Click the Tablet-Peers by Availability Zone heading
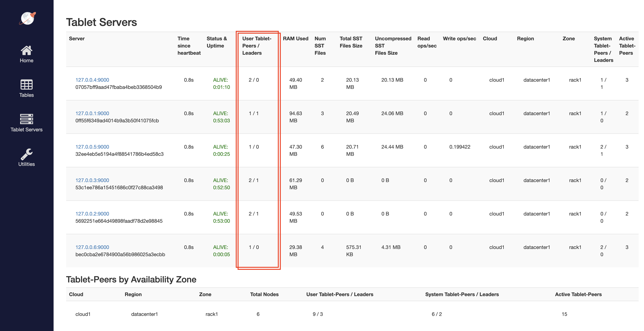644x331 pixels. (x=131, y=279)
